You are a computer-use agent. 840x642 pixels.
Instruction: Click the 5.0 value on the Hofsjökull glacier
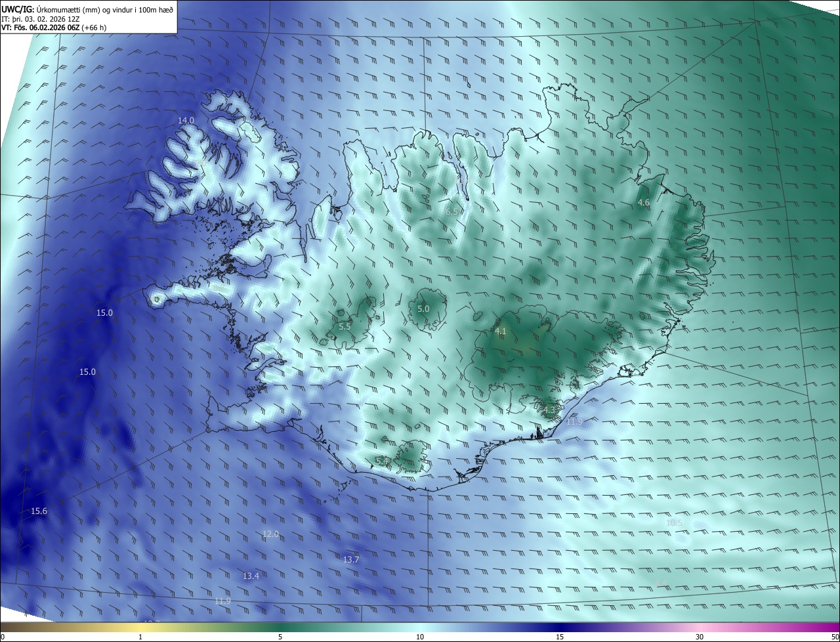pyautogui.click(x=423, y=309)
